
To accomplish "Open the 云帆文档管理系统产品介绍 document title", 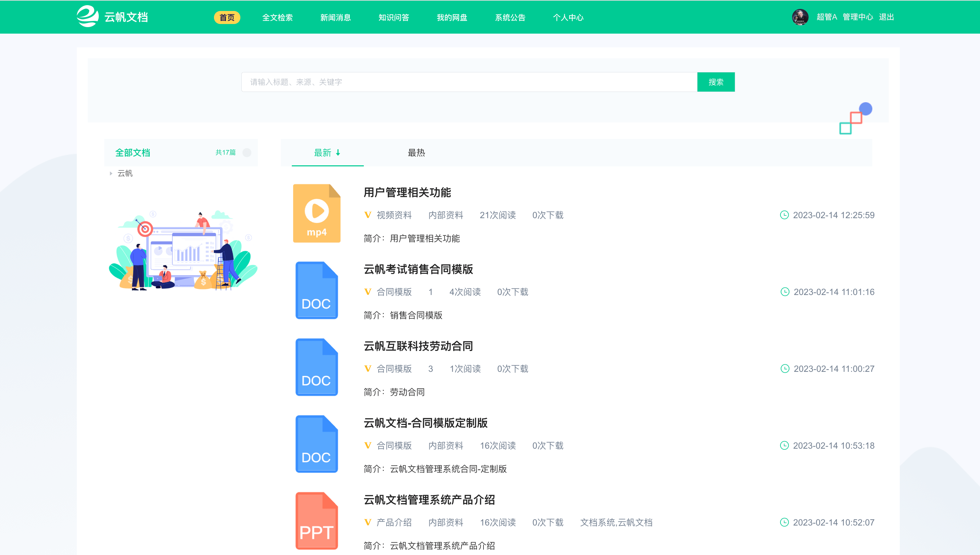I will 429,500.
